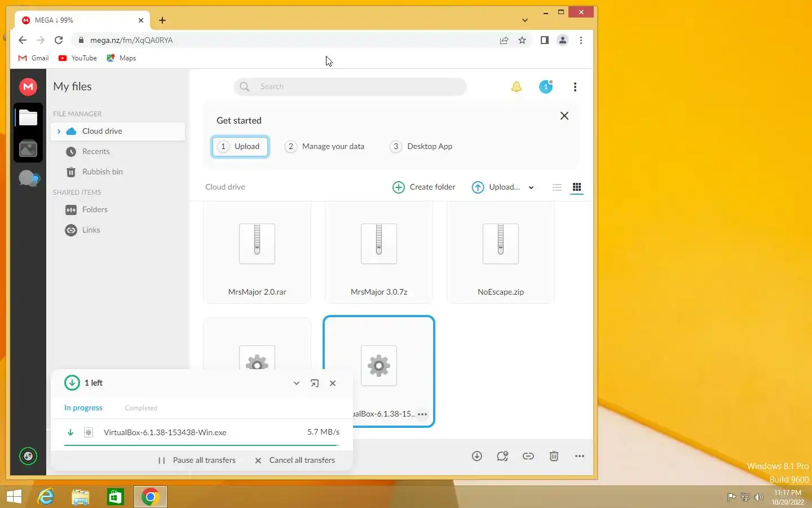The height and width of the screenshot is (508, 812).
Task: Select the highlighted VirtualBox installer tile
Action: click(x=379, y=371)
